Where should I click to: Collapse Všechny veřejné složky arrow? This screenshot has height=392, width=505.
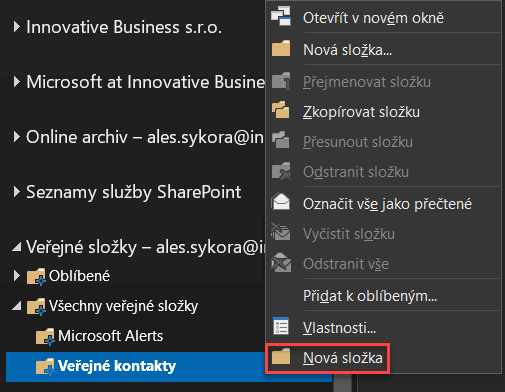tap(17, 306)
